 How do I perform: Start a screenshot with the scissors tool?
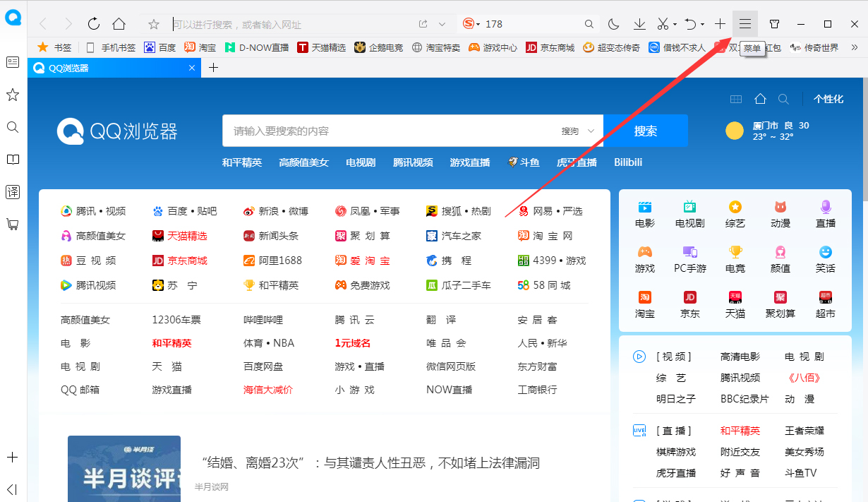662,23
